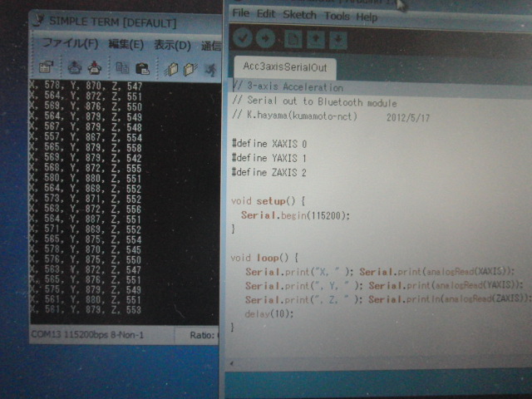Open the Arduino Edit menu
Viewport: 532px width, 399px height.
pos(266,15)
